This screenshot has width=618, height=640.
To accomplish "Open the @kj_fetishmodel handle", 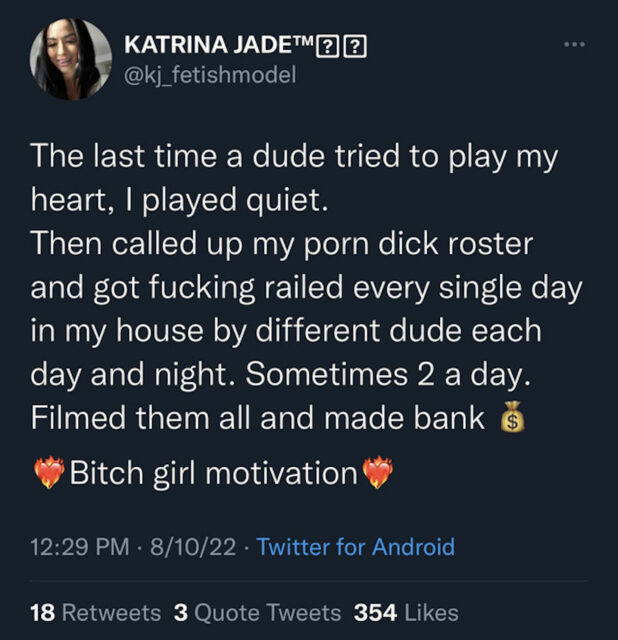I will (210, 75).
